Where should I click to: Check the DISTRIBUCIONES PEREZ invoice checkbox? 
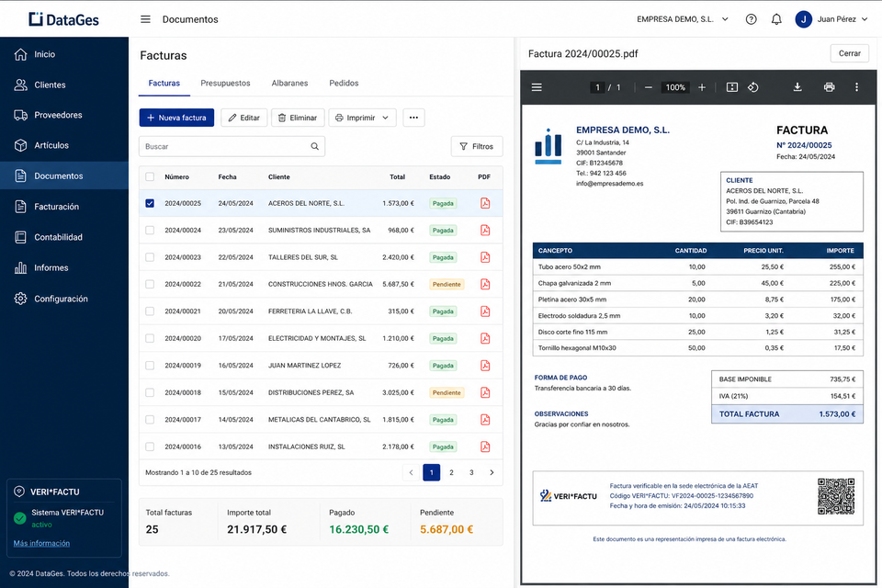[150, 392]
